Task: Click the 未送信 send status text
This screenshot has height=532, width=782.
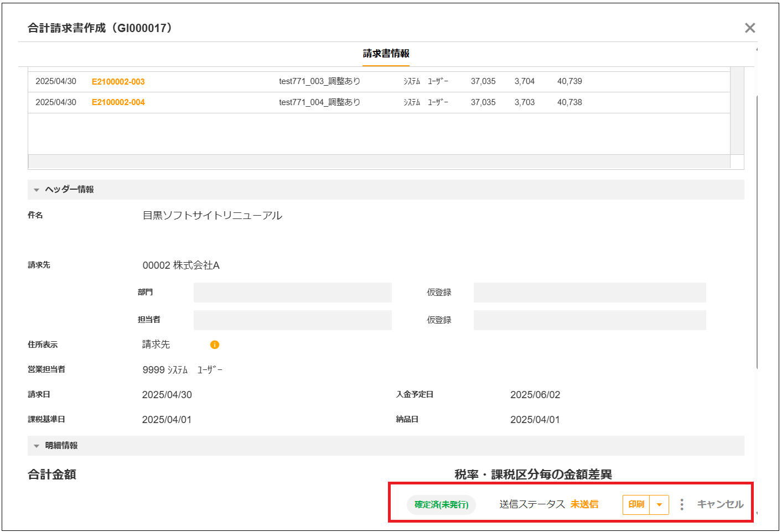Action: pos(584,504)
